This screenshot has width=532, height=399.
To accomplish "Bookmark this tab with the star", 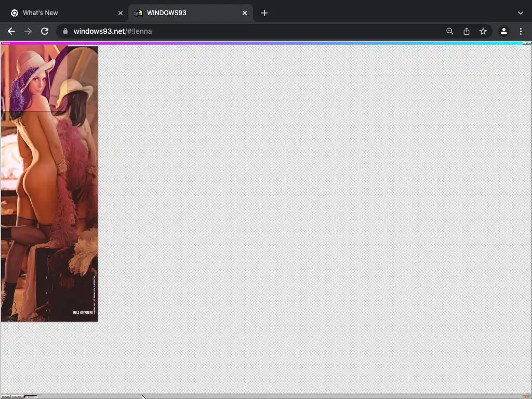I will click(483, 31).
